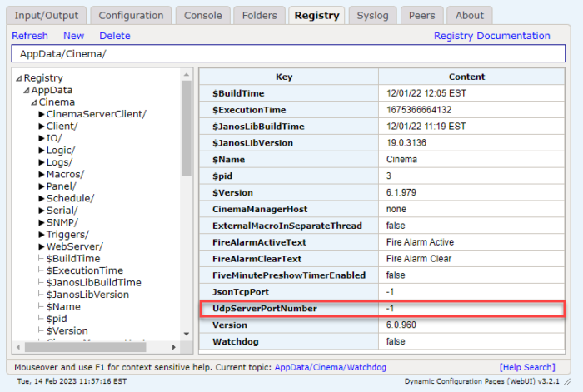
Task: Select $JanosLibVersion in the tree
Action: click(87, 295)
